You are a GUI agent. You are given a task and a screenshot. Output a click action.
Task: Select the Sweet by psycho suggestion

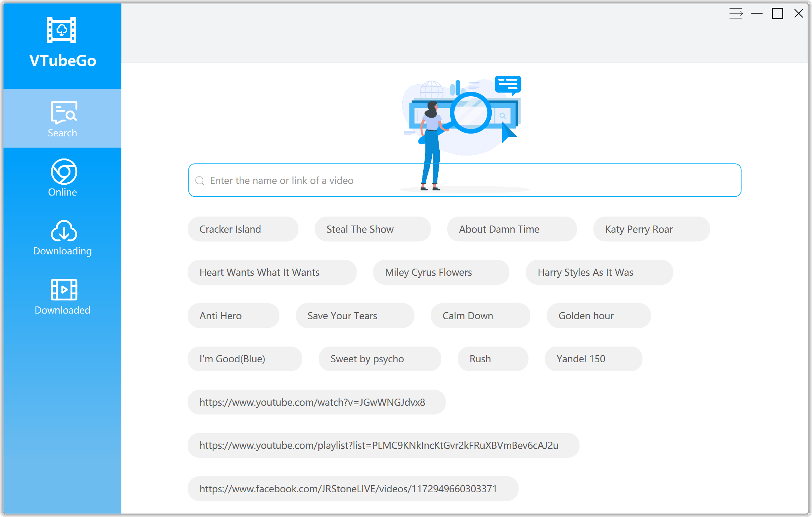click(x=380, y=359)
